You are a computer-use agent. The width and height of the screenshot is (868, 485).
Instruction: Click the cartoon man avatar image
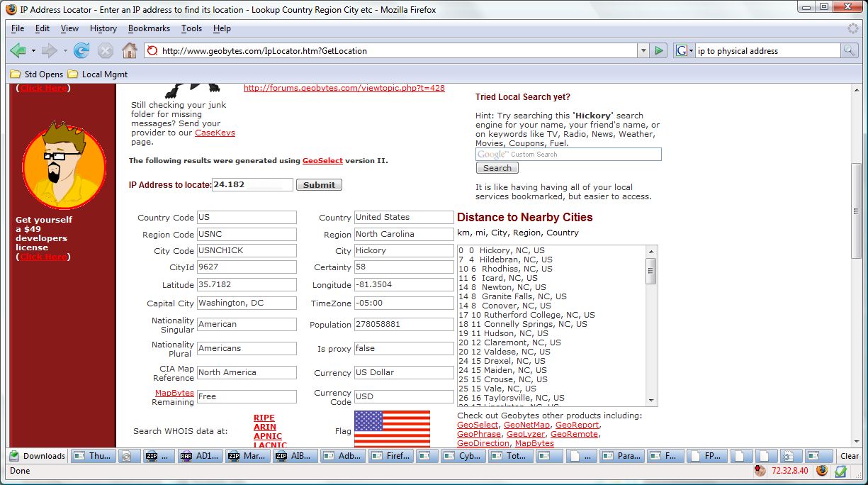tap(64, 165)
